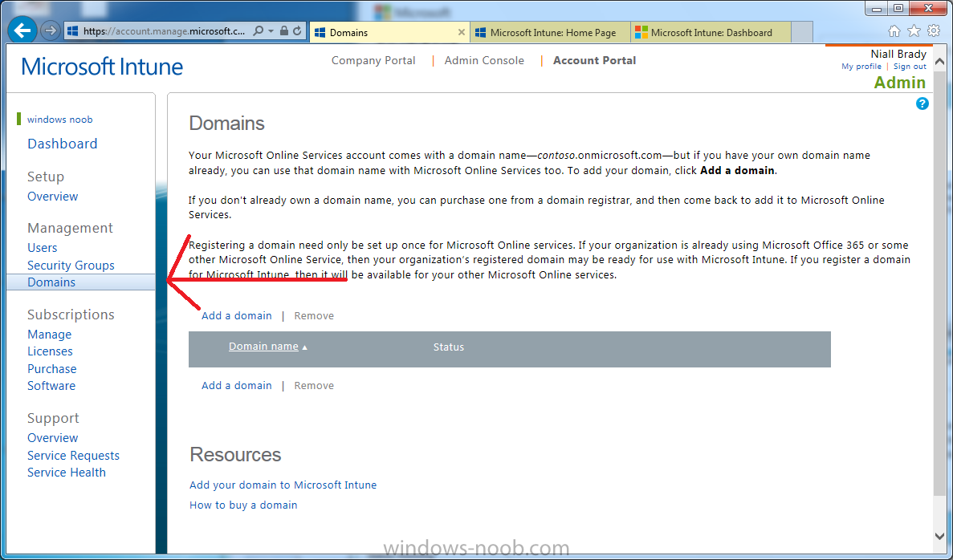
Task: Click Add a domain below the table
Action: [236, 386]
